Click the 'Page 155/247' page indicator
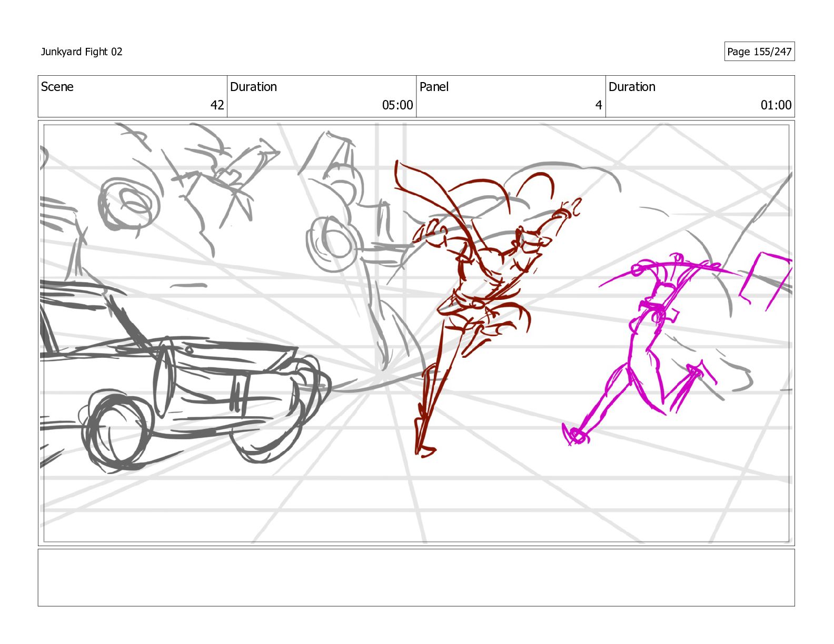The width and height of the screenshot is (834, 644). tap(759, 52)
